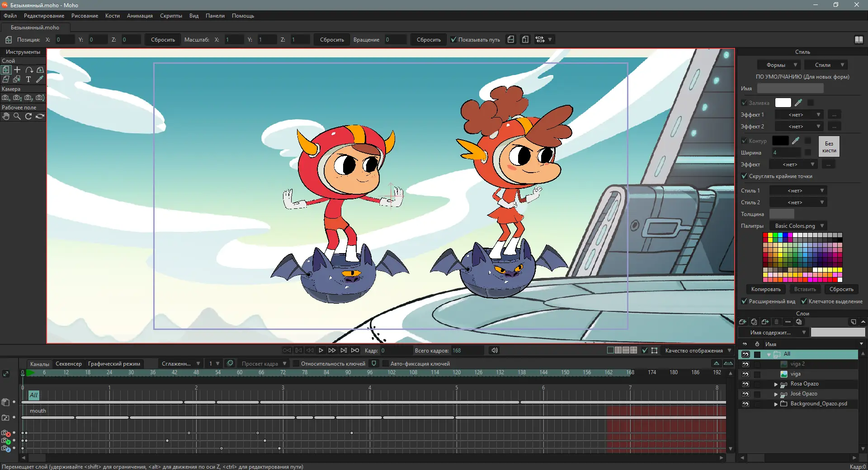Viewport: 868px width, 470px height.
Task: Click the new layer icon in Layers panel
Action: coord(742,322)
